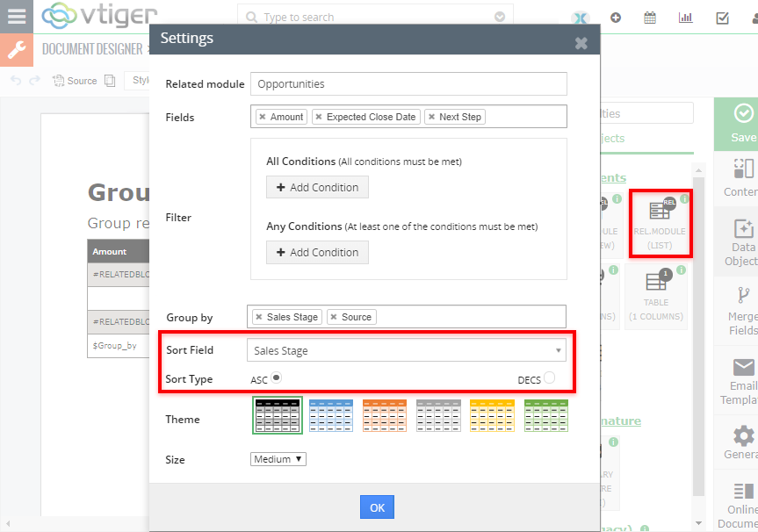Image resolution: width=758 pixels, height=532 pixels.
Task: Remove the Next Step field tag
Action: [431, 117]
